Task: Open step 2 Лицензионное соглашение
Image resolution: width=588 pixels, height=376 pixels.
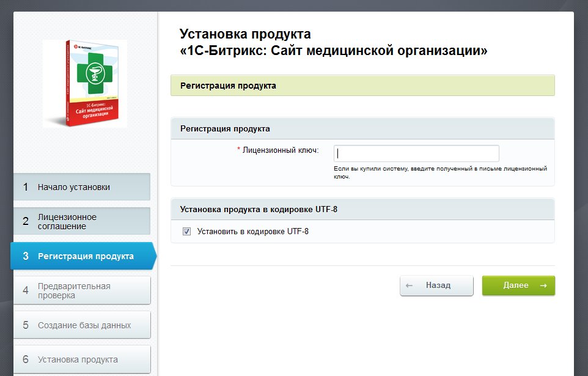Action: pyautogui.click(x=82, y=221)
